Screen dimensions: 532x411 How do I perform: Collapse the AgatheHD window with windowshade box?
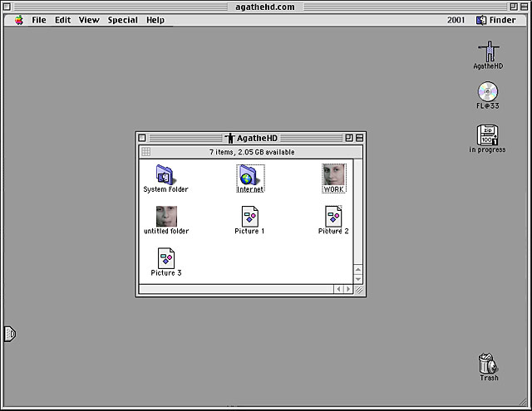[x=359, y=138]
